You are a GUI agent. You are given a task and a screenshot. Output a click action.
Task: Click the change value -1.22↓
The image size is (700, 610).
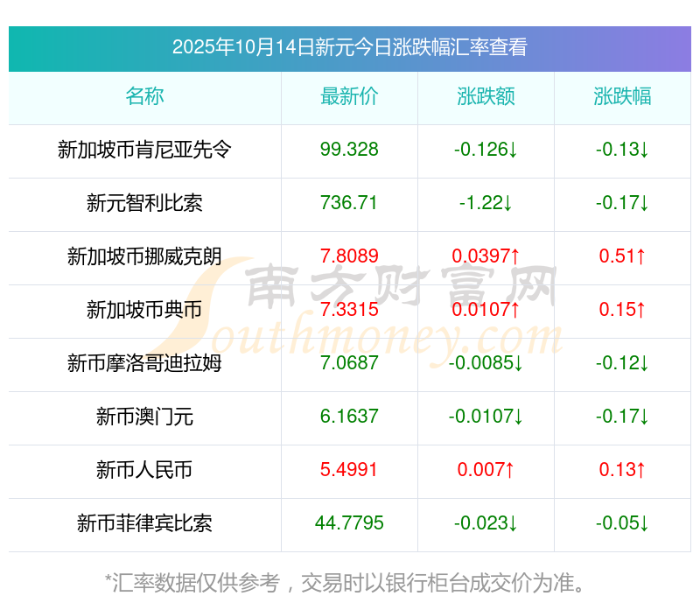pos(486,203)
